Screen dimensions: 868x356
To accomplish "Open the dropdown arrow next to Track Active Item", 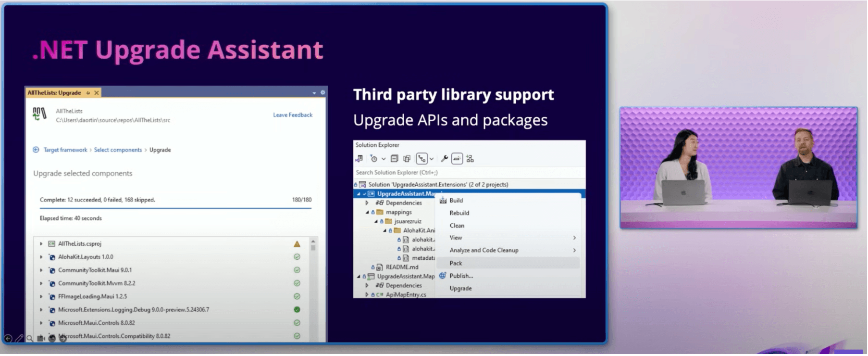I will [432, 159].
